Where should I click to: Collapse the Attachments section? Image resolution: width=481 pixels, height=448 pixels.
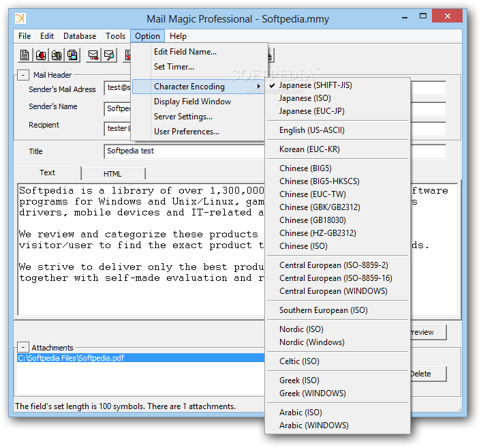[23, 347]
